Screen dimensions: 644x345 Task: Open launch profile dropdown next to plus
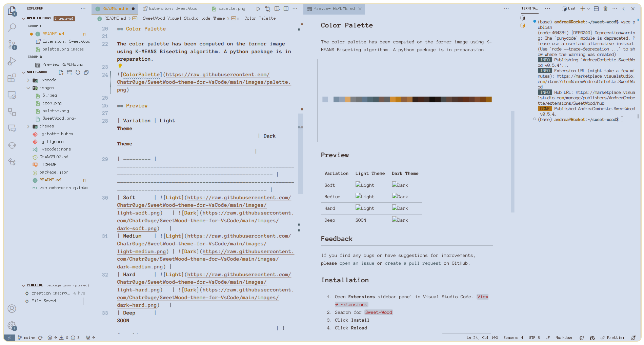[588, 9]
